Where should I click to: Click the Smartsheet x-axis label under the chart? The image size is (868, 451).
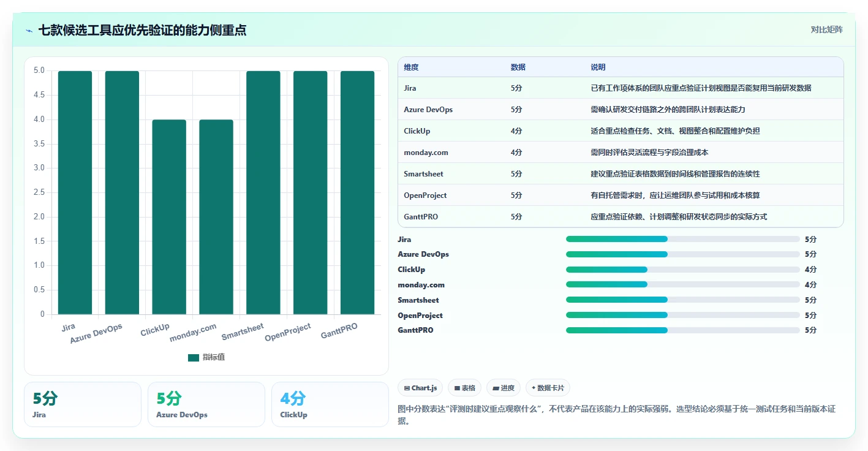coord(243,332)
